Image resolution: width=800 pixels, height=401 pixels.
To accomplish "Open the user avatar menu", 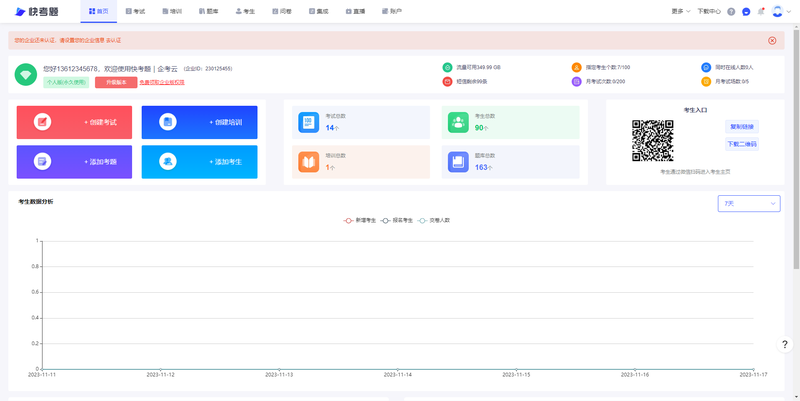I will click(x=781, y=11).
